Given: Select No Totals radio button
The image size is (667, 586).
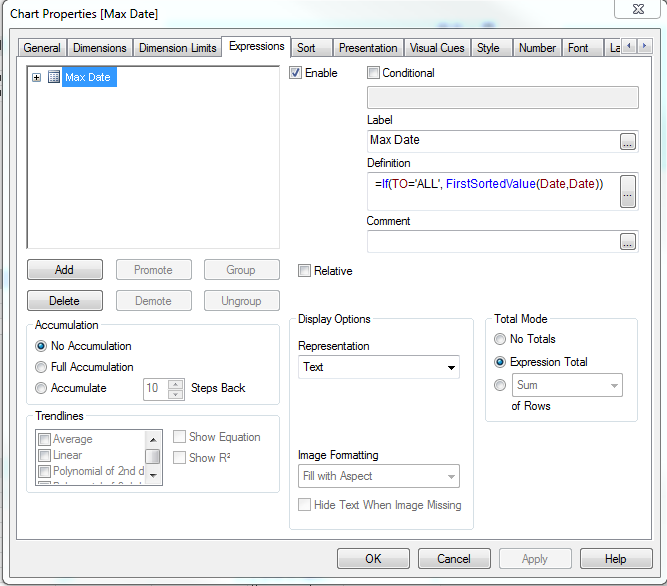Looking at the screenshot, I should click(500, 339).
